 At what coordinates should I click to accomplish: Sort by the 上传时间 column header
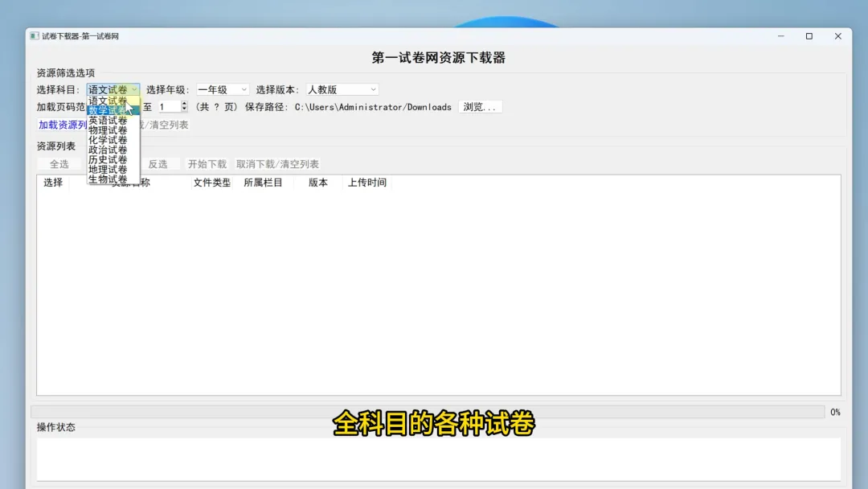367,183
